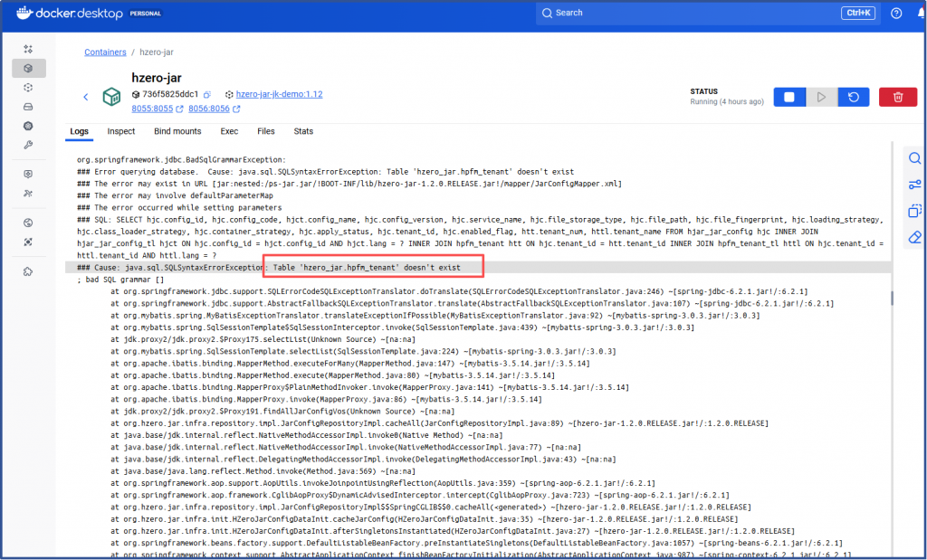Open Extensions puzzle icon in sidebar
Image resolution: width=927 pixels, height=560 pixels.
(28, 271)
